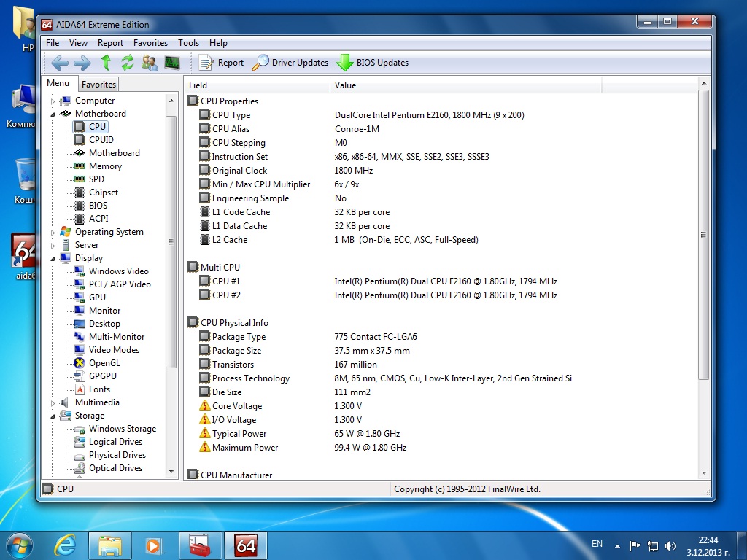
Task: Select the CPU Type row
Action: (x=441, y=114)
